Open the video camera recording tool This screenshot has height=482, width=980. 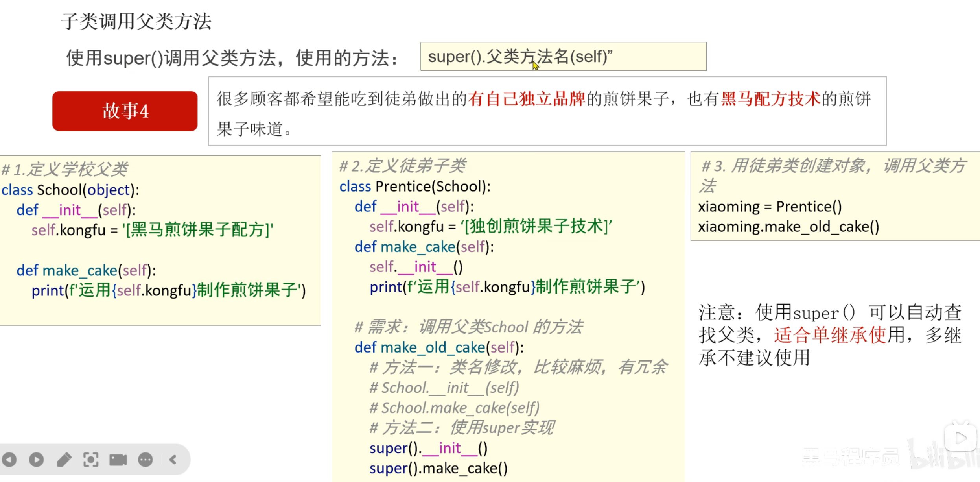[x=118, y=459]
